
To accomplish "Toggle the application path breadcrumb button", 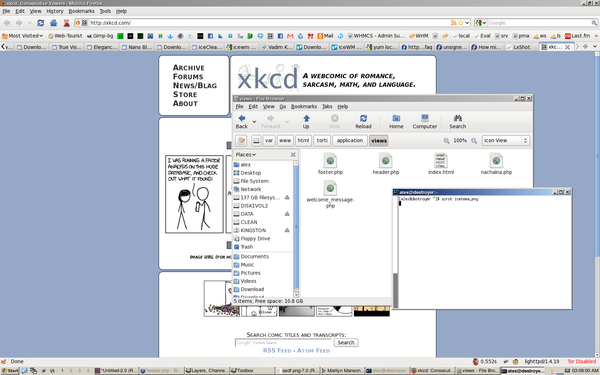I will pos(350,141).
